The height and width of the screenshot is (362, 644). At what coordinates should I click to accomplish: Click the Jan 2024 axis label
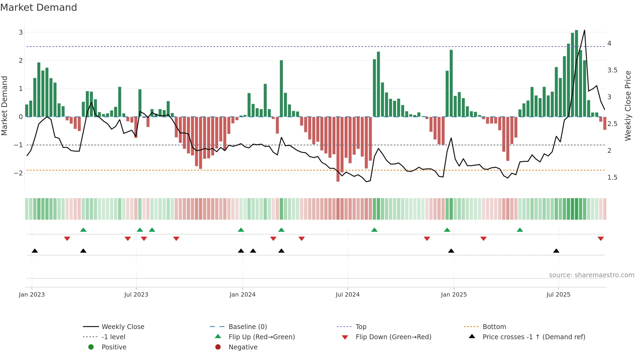(243, 294)
